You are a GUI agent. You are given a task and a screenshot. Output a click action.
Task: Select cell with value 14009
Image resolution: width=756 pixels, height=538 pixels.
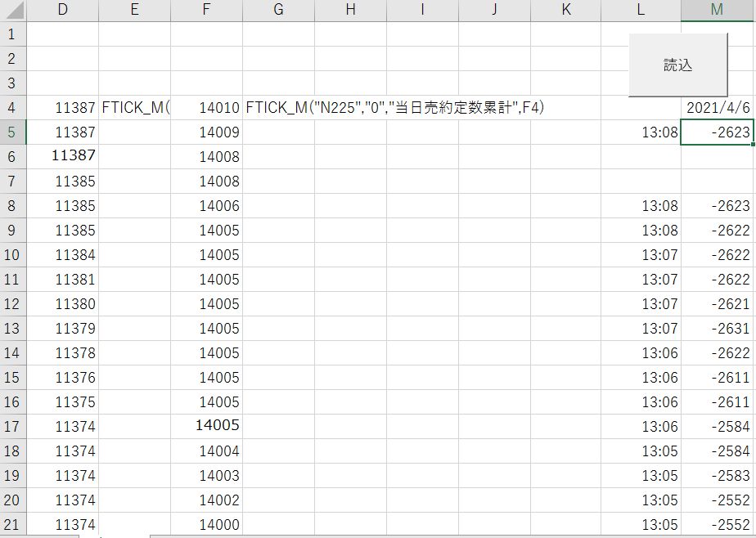click(x=206, y=132)
